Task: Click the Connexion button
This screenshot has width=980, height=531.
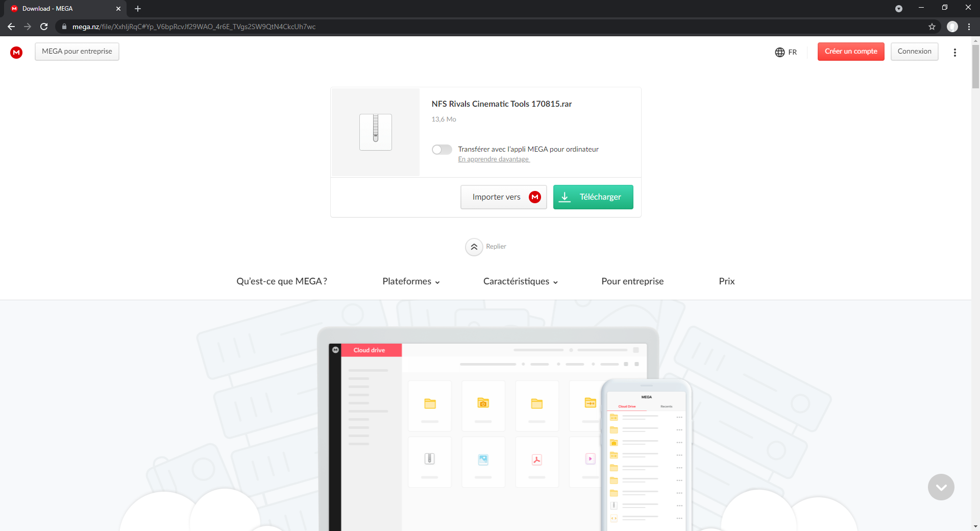Action: coord(915,52)
